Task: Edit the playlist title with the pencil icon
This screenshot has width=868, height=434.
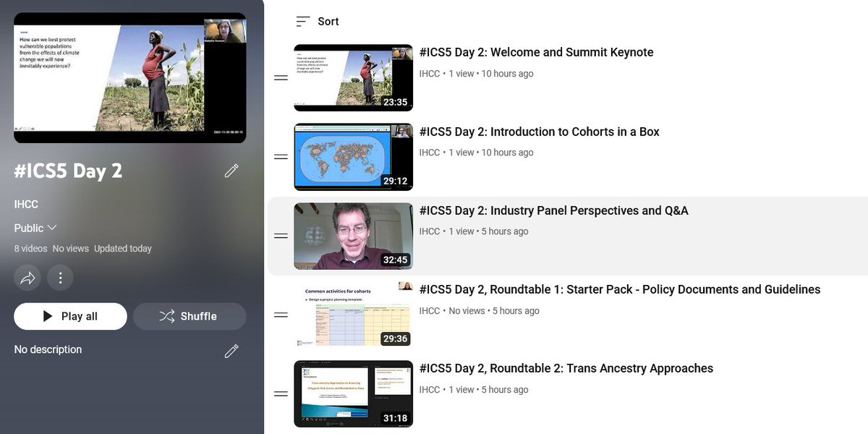Action: point(231,171)
